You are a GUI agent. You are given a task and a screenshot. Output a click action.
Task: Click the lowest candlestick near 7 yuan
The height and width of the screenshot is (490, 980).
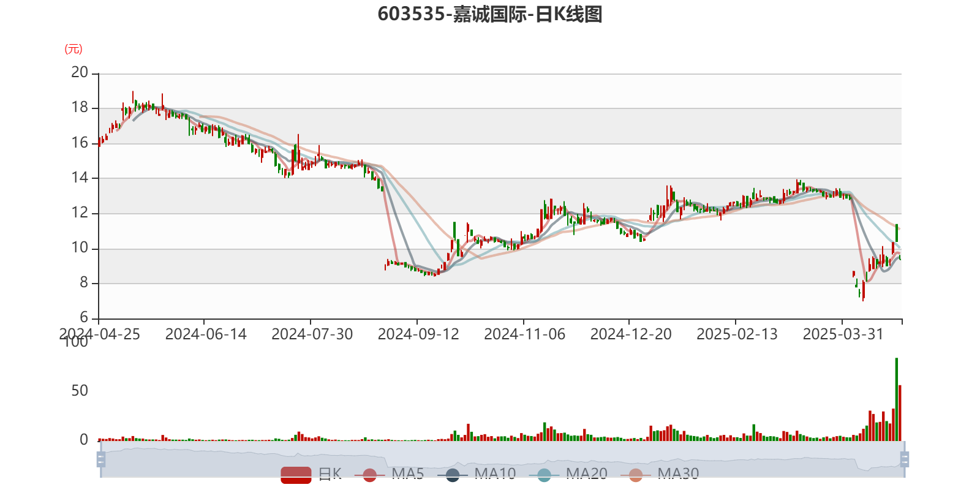point(863,290)
